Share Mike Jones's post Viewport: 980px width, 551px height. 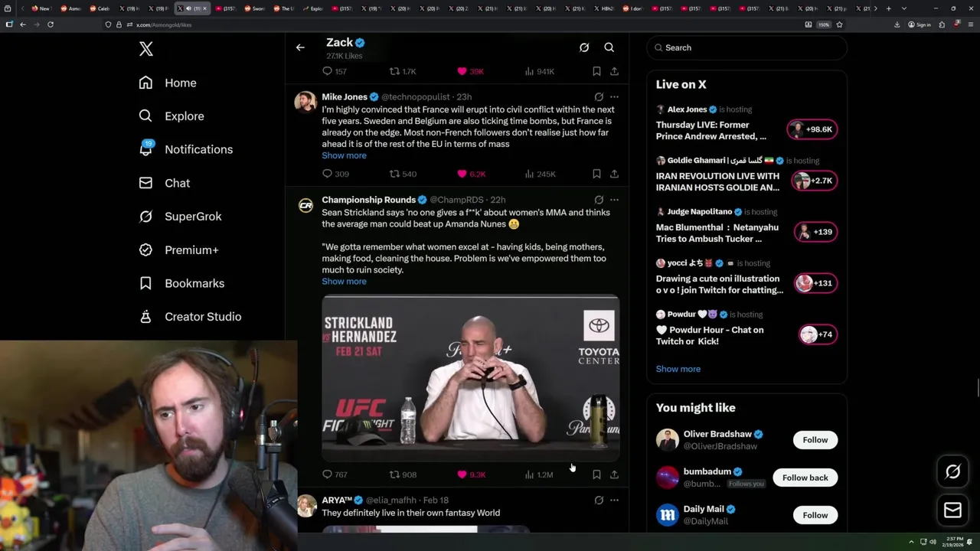coord(614,174)
